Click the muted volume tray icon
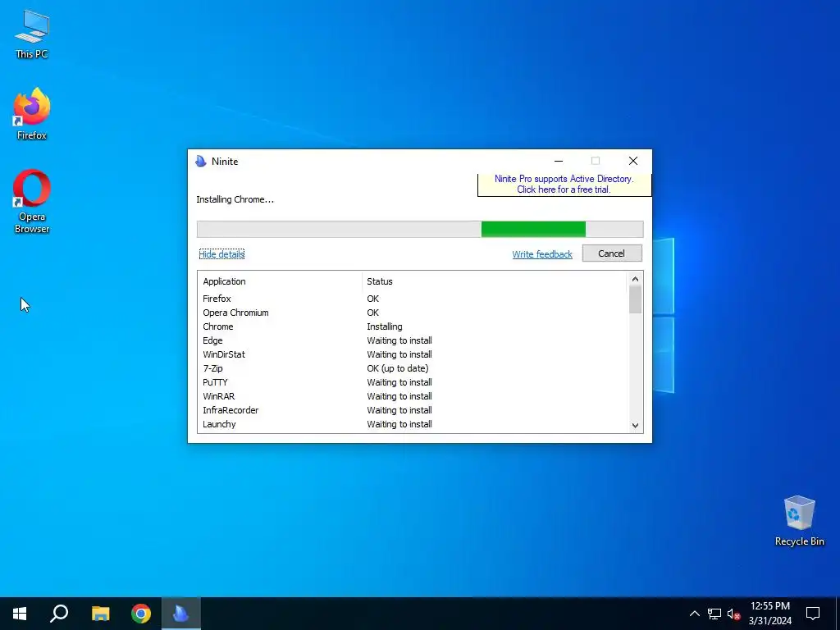 click(733, 614)
